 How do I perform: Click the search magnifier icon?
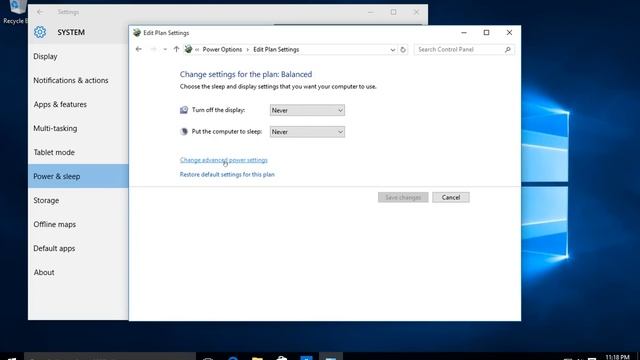pyautogui.click(x=508, y=49)
